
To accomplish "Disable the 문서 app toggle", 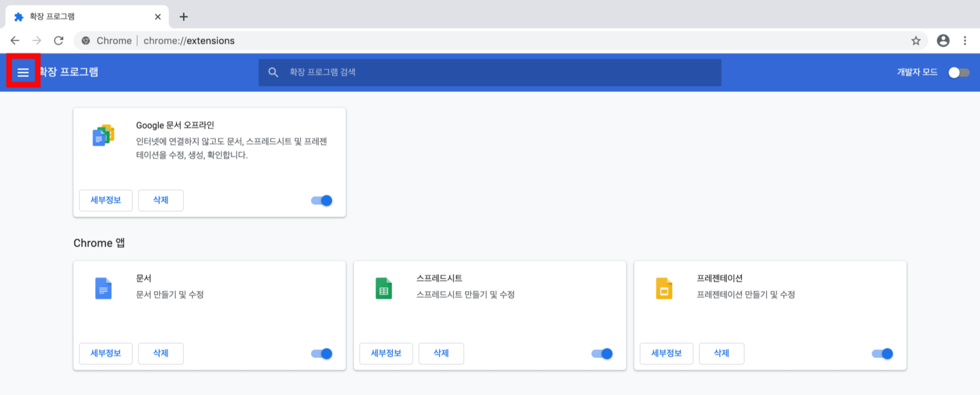I will [x=322, y=353].
